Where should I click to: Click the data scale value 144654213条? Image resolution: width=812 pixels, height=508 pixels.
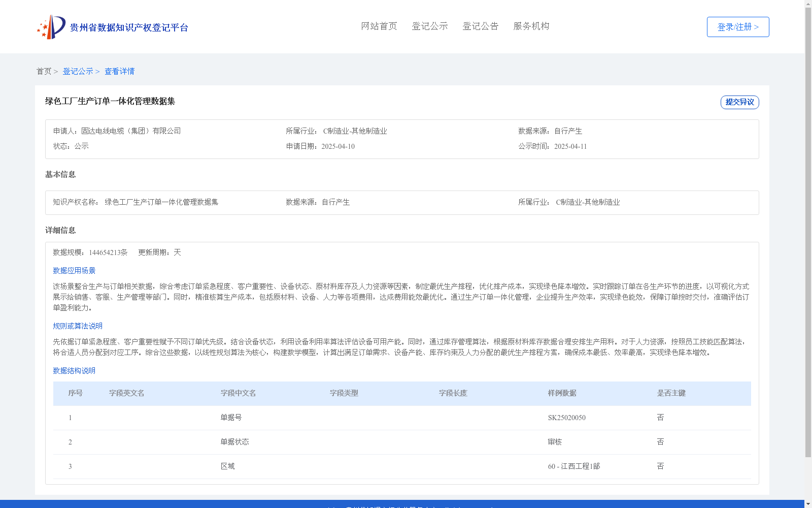[108, 252]
